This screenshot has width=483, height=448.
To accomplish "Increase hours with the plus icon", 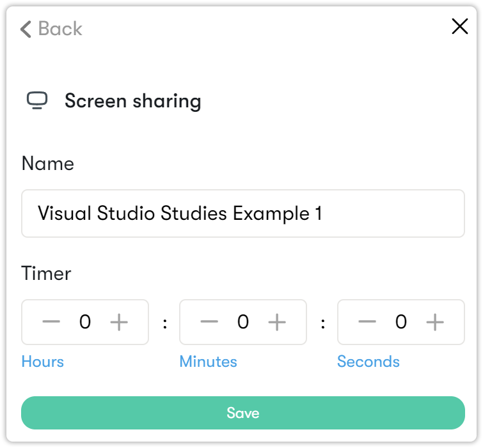I will (x=119, y=322).
